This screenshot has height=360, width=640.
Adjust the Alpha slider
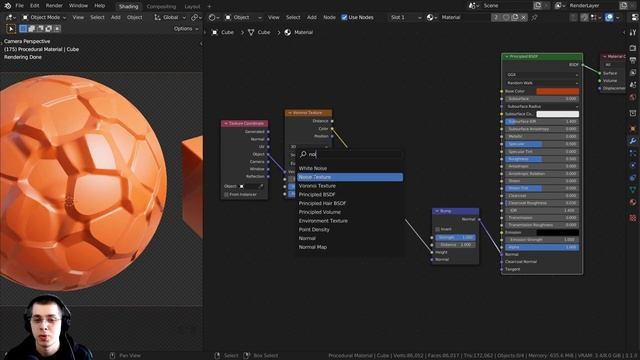point(542,247)
